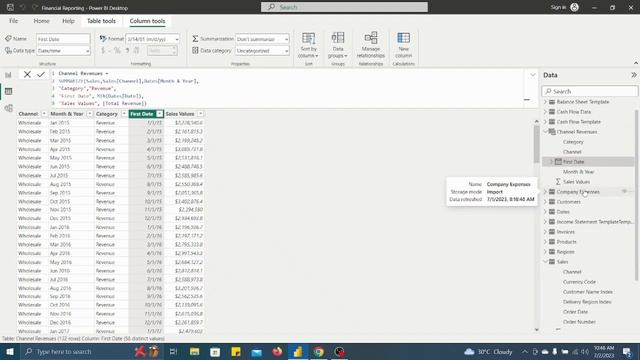
Task: Click Windows Start button
Action: pos(10,351)
